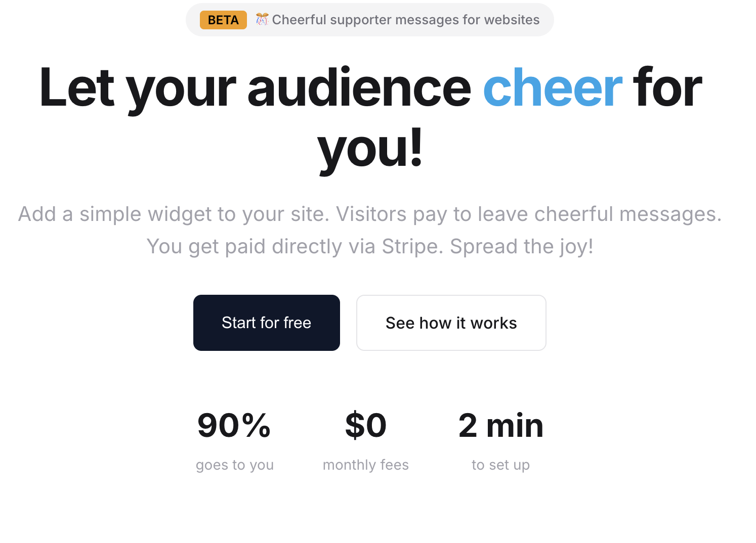The width and height of the screenshot is (756, 543).
Task: Select the outlined 'See how it works' option
Action: [x=451, y=323]
